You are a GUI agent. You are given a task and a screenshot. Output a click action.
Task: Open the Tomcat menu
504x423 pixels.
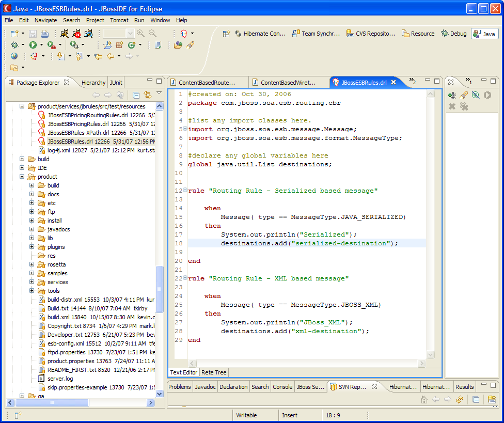tap(119, 20)
